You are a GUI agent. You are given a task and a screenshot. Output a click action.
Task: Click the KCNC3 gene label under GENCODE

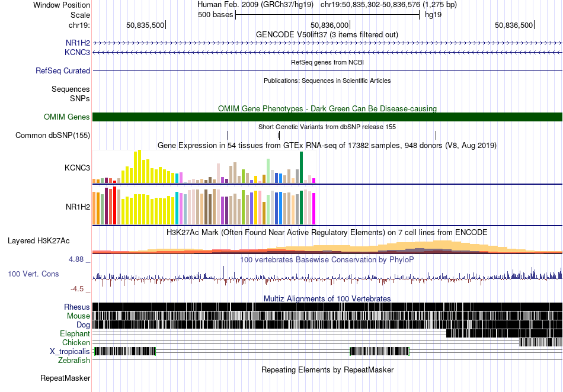coord(77,52)
